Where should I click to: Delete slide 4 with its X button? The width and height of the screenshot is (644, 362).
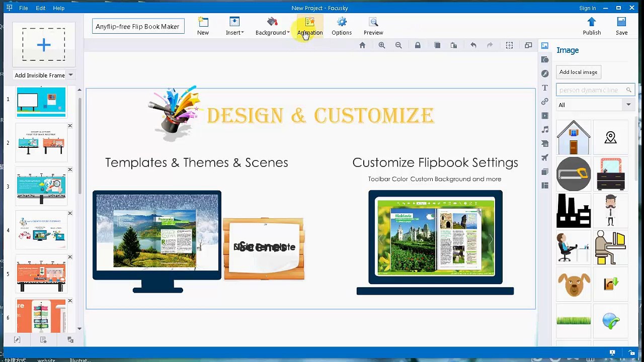[x=70, y=213]
